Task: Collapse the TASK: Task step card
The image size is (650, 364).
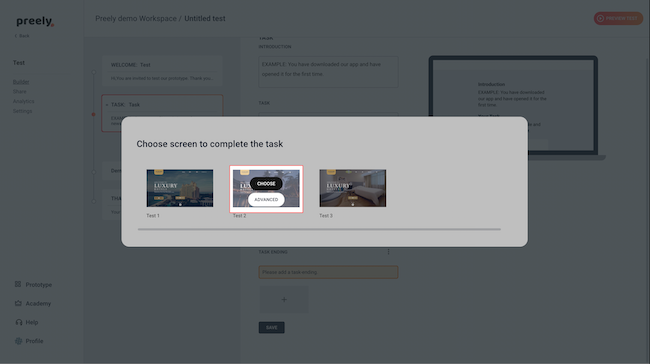Action: click(107, 105)
